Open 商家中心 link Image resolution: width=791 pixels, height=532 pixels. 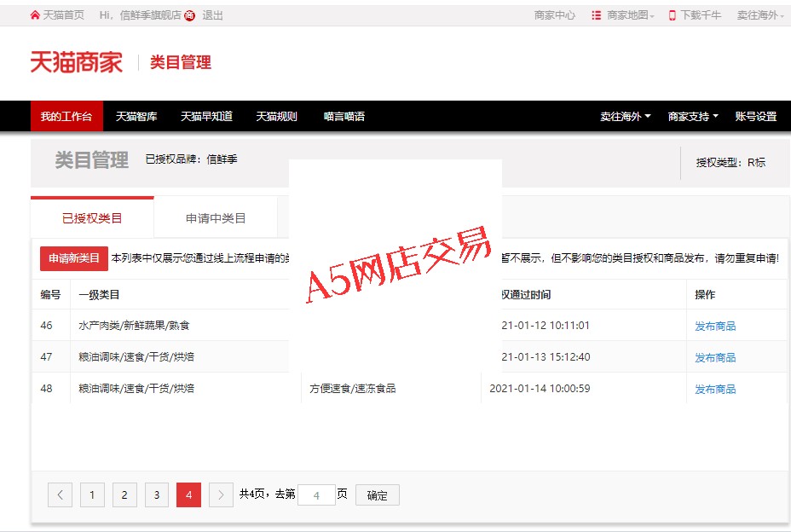coord(554,15)
